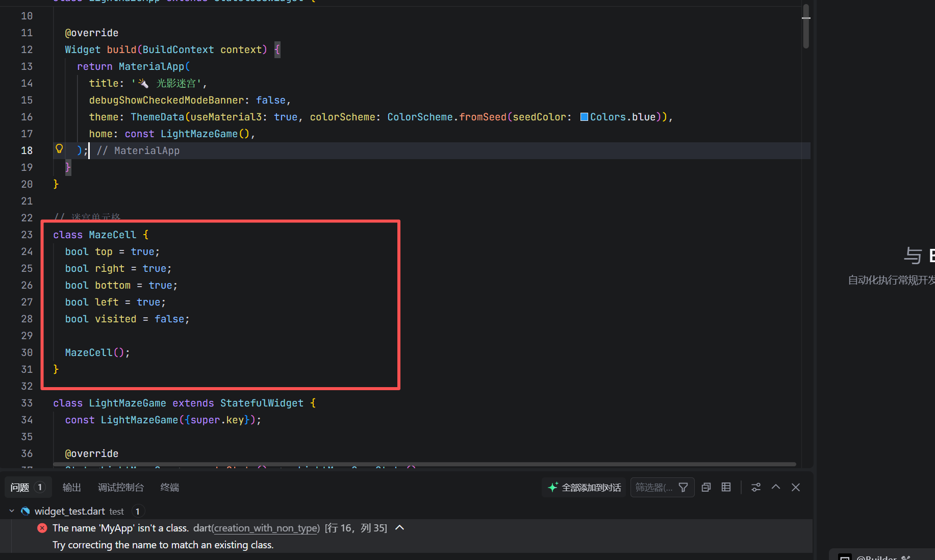Click 'MazeCell();' constructor on line 30
Image resolution: width=935 pixels, height=560 pixels.
pos(97,352)
